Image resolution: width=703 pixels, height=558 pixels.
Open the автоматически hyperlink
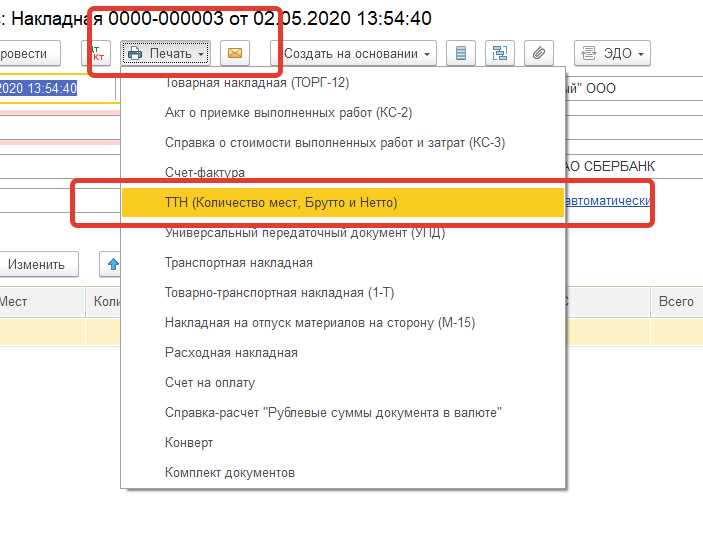(x=606, y=201)
